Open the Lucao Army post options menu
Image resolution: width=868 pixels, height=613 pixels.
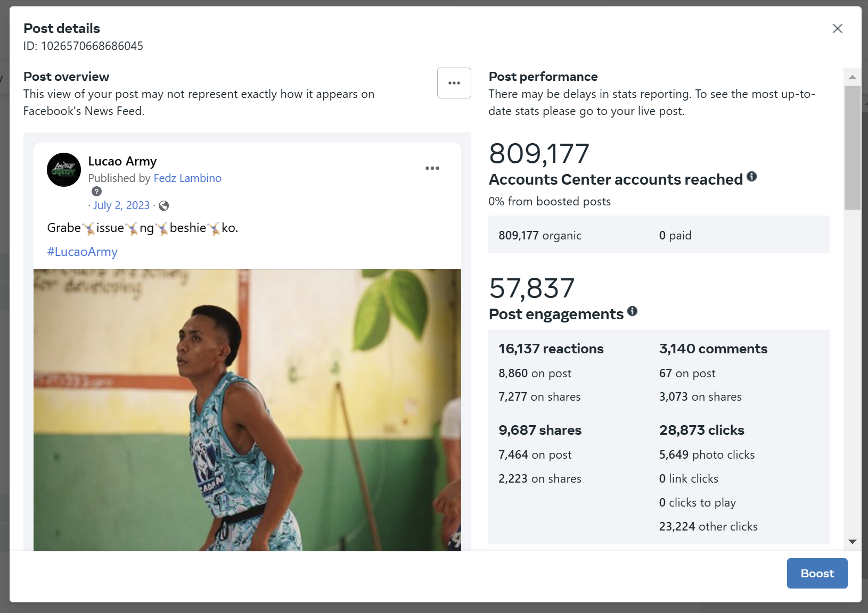(432, 168)
